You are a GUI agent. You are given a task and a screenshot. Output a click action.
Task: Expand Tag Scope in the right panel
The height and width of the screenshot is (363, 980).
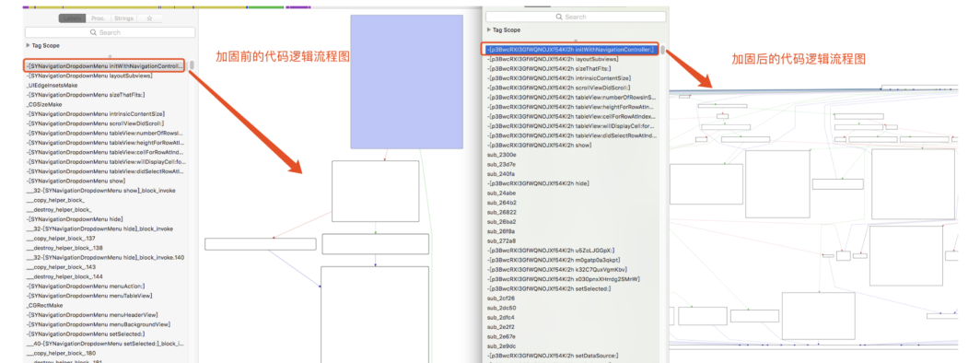489,30
